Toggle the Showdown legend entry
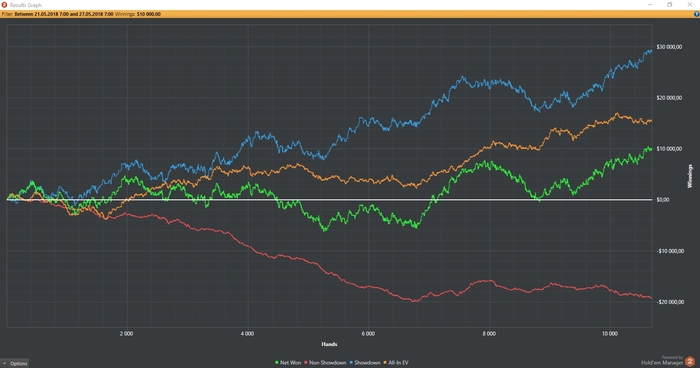 [x=365, y=363]
